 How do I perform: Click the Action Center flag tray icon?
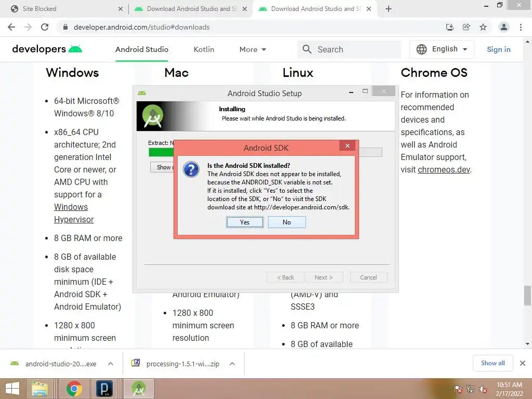pos(458,389)
